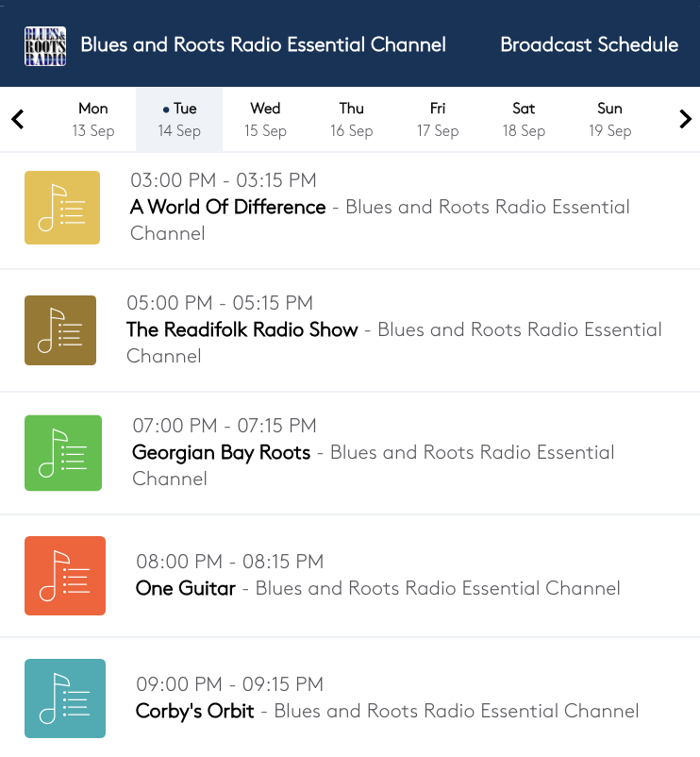Click the 07:00 PM - 07:15 PM time slot
700x757 pixels.
click(225, 426)
